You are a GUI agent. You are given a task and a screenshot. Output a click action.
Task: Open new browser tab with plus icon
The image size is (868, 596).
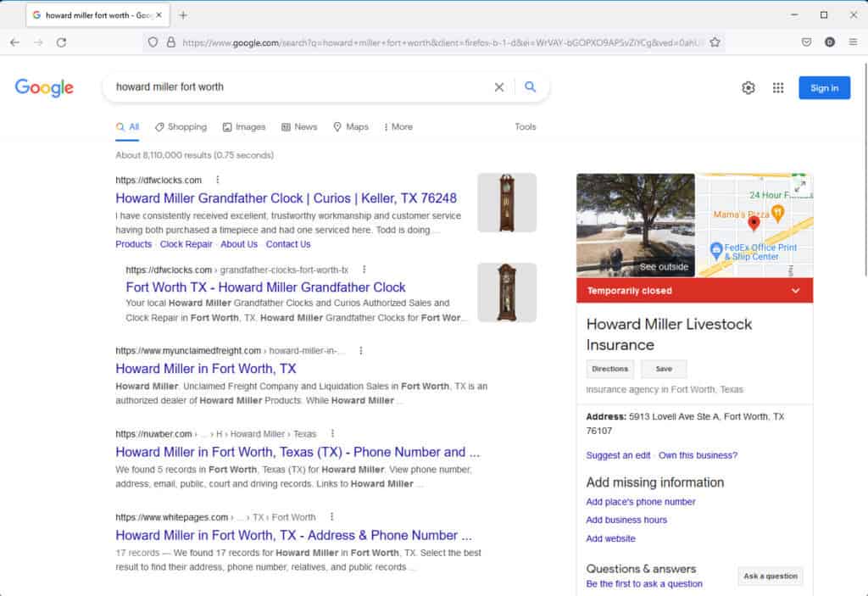[x=183, y=15]
